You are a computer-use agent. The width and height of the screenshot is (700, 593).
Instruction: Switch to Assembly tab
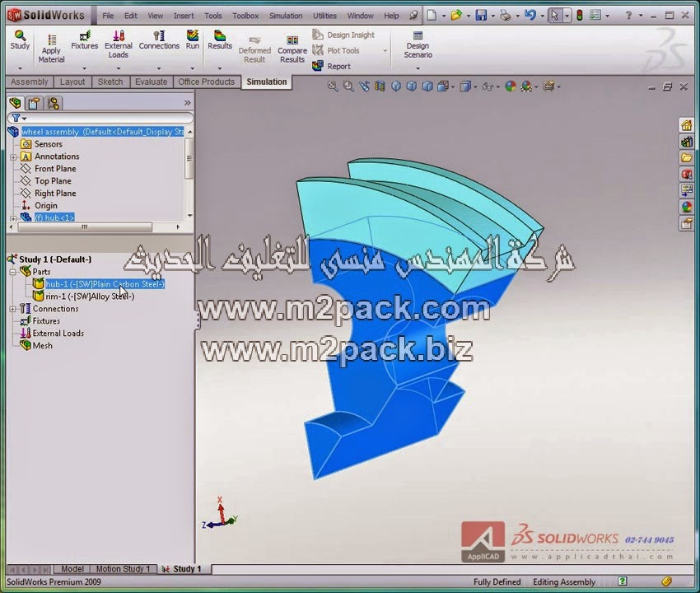pyautogui.click(x=29, y=82)
